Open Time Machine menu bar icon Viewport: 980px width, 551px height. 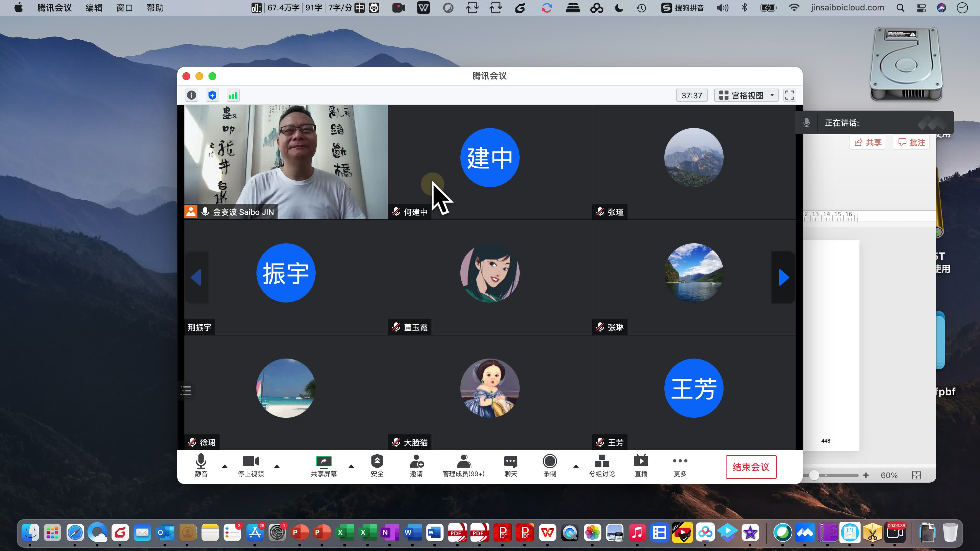(641, 7)
